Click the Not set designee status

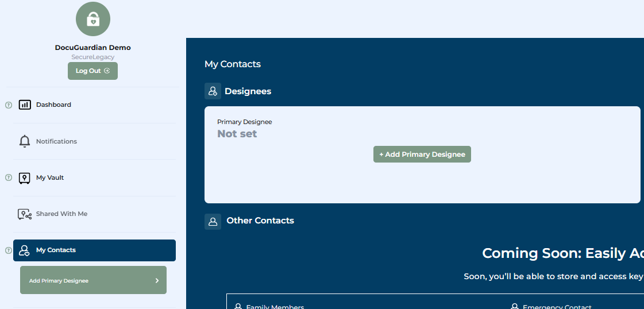coord(237,134)
